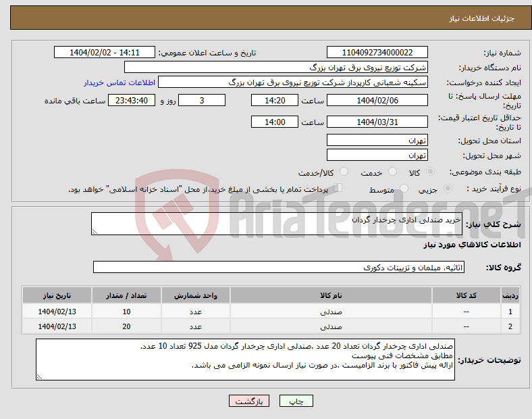Click the remaining days field showing 3
Image resolution: width=532 pixels, height=419 pixels.
[202, 101]
